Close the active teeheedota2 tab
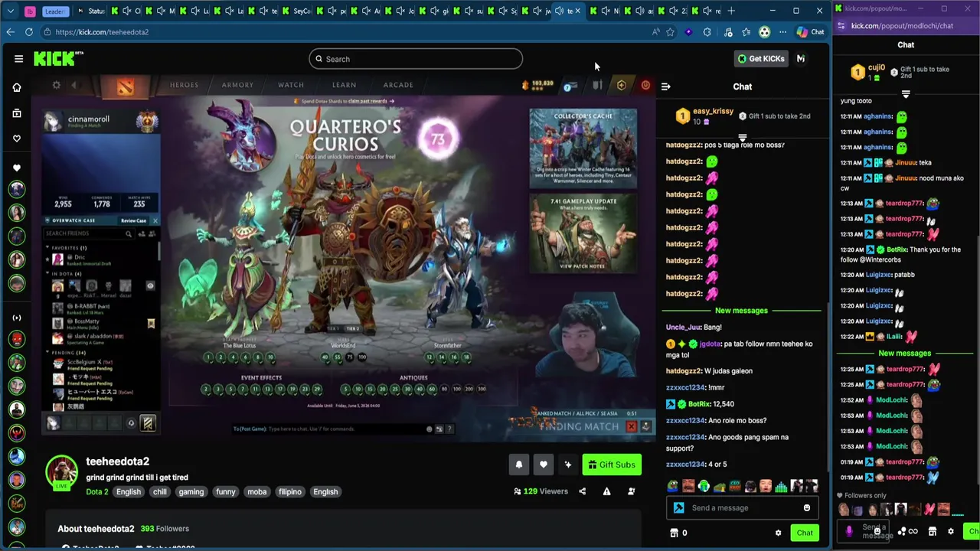 coord(577,11)
